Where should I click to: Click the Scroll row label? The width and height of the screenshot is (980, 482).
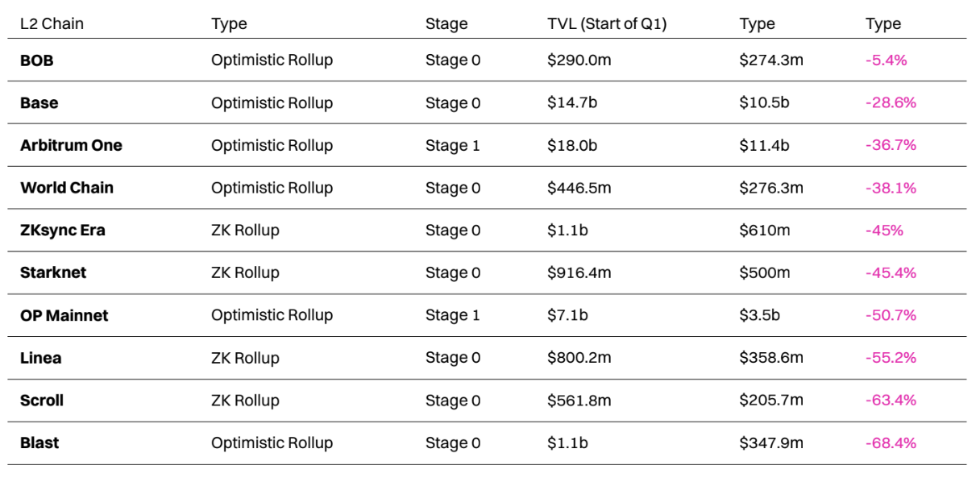coord(42,401)
